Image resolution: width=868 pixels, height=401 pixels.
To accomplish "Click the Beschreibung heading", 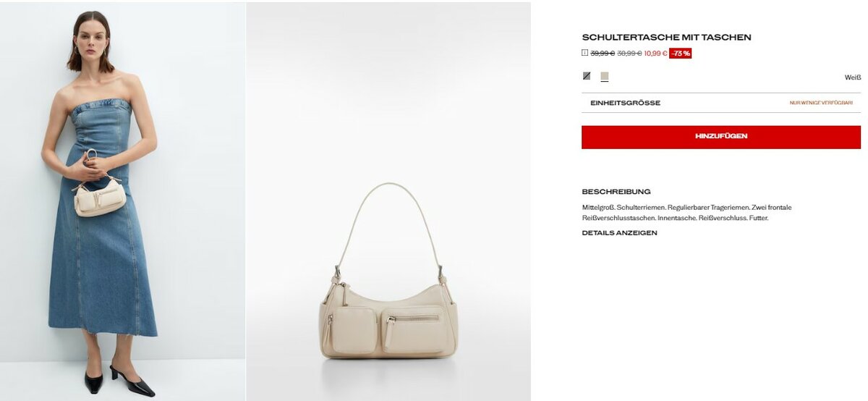I will click(616, 192).
